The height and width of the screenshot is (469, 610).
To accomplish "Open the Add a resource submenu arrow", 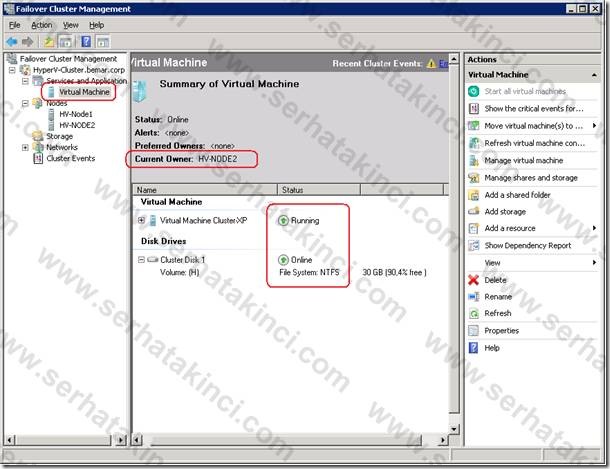I will [594, 228].
